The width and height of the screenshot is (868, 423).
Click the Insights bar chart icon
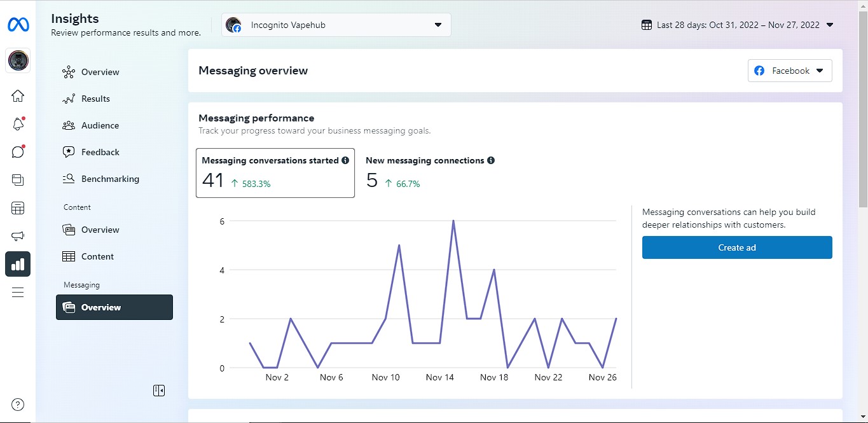(18, 264)
